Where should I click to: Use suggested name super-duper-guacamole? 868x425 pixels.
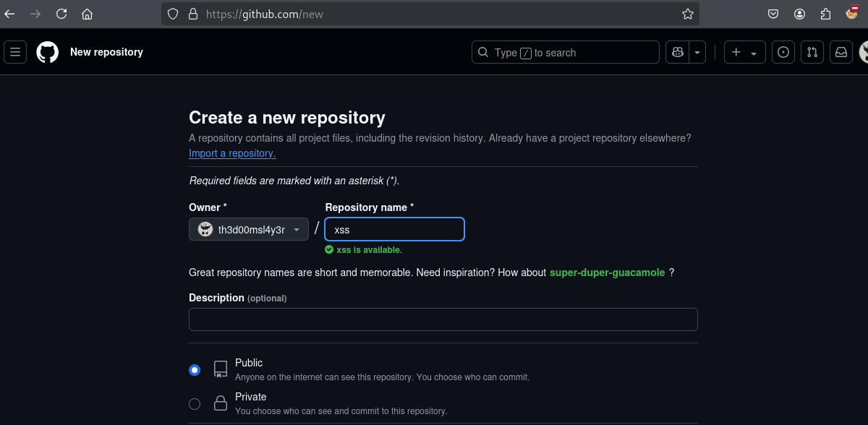pyautogui.click(x=607, y=272)
